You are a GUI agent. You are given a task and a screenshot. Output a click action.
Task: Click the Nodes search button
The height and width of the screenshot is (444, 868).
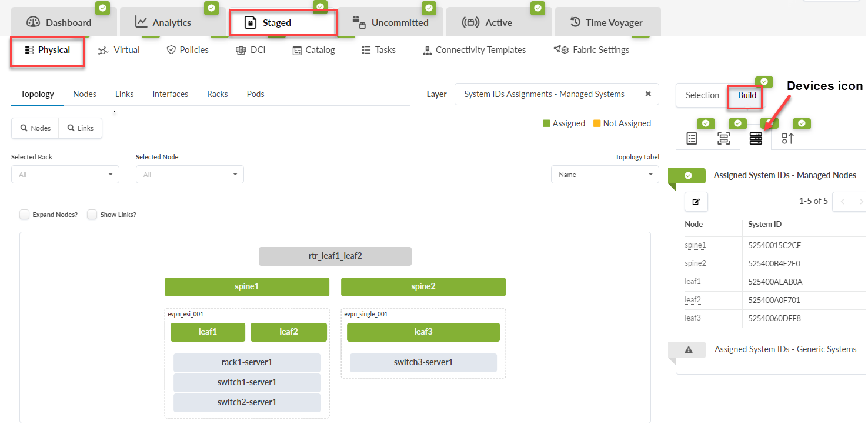(35, 128)
